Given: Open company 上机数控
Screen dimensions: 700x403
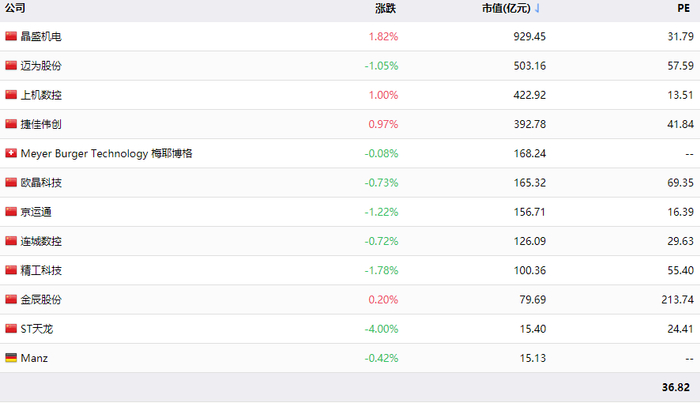Looking at the screenshot, I should tap(41, 95).
